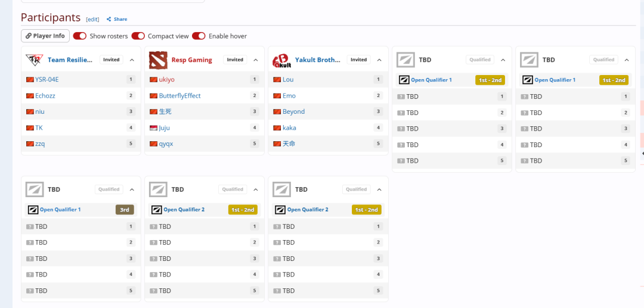
Task: Open player Lou profile
Action: click(x=288, y=80)
